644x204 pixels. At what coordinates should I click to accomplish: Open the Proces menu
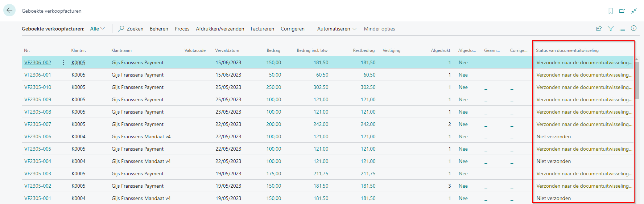(182, 29)
